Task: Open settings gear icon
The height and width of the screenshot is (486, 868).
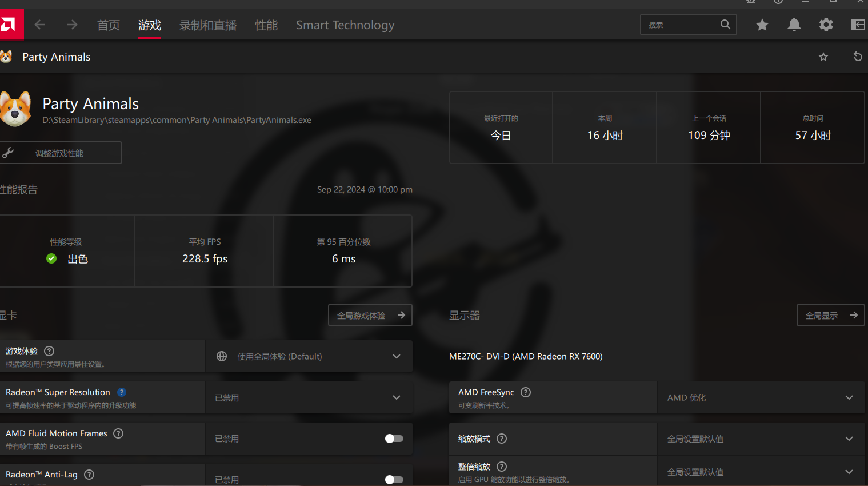Action: point(826,25)
